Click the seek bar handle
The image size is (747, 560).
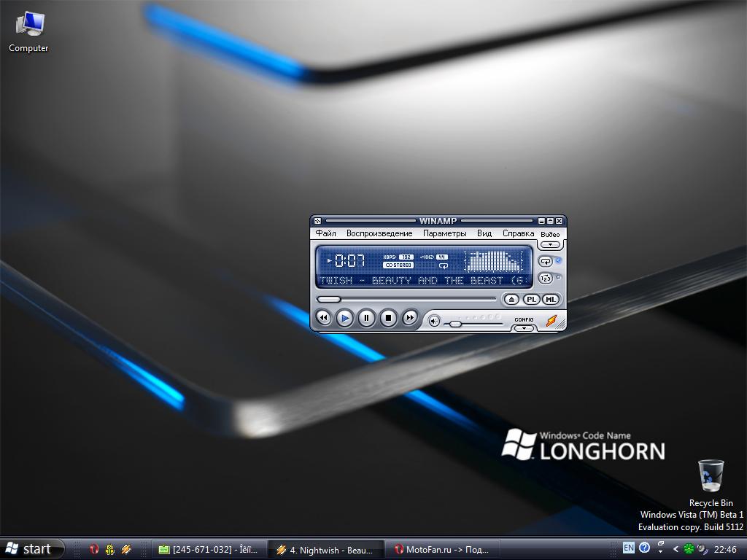click(328, 300)
